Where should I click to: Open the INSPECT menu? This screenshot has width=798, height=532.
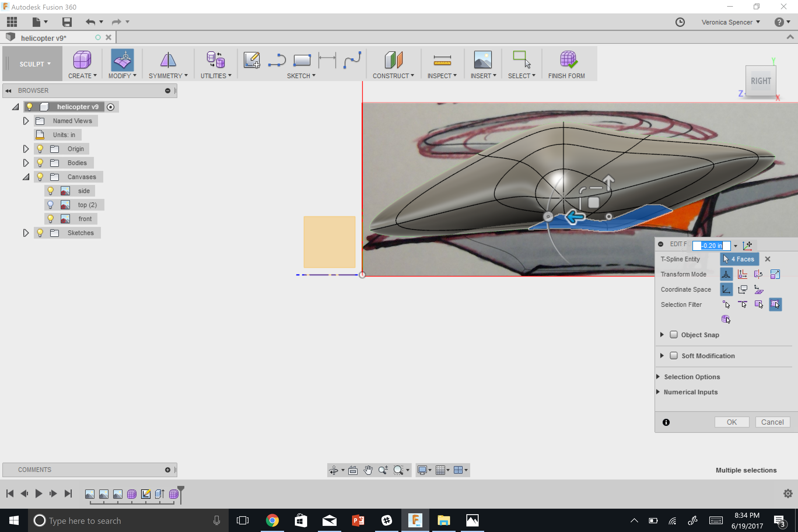tap(442, 76)
